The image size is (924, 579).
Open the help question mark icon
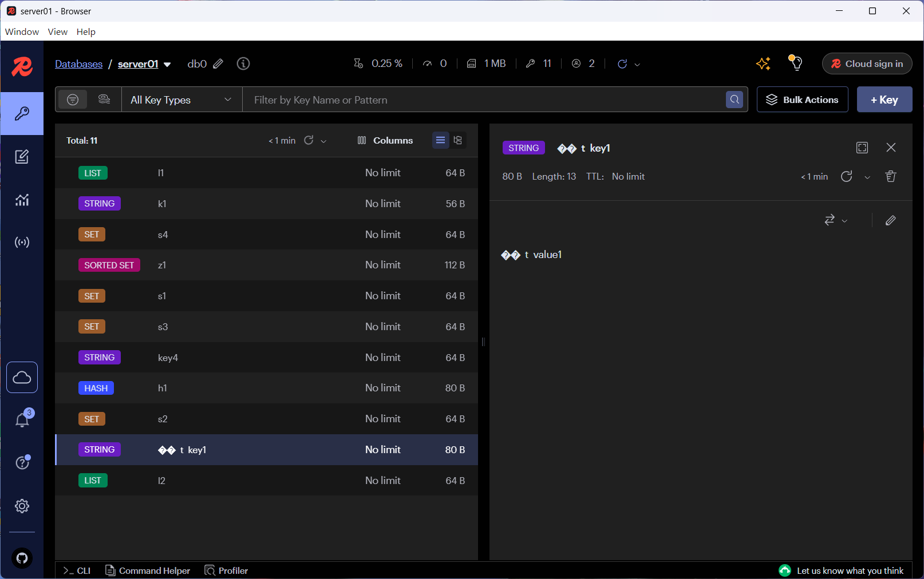22,463
